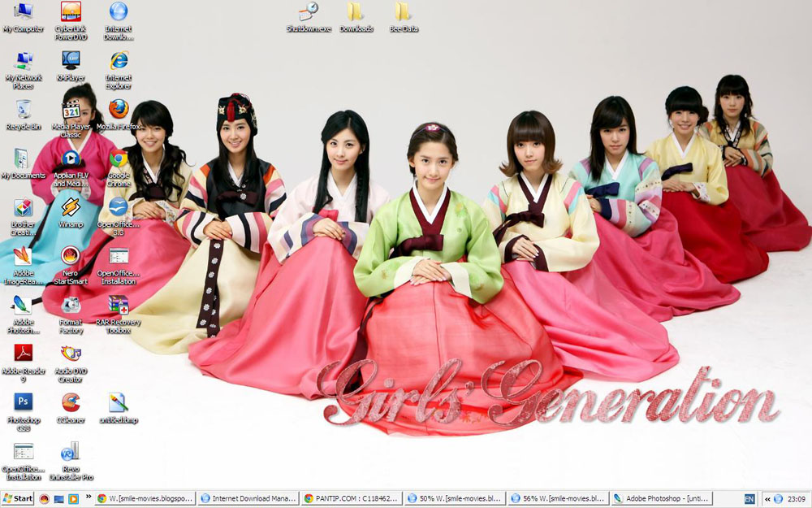Image resolution: width=812 pixels, height=508 pixels.
Task: Open the Bee Data folder
Action: click(x=404, y=17)
